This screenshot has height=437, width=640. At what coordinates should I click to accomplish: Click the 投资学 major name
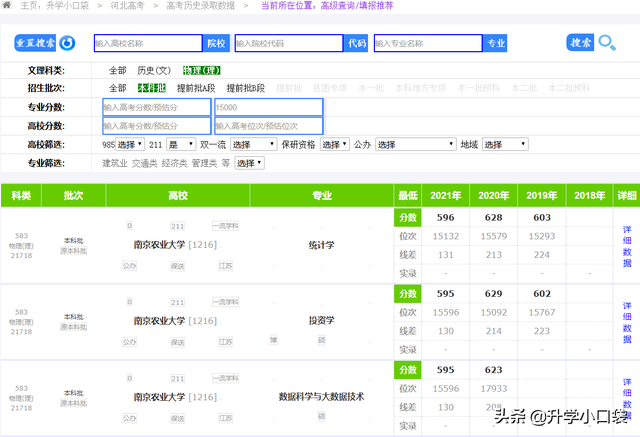coord(321,321)
